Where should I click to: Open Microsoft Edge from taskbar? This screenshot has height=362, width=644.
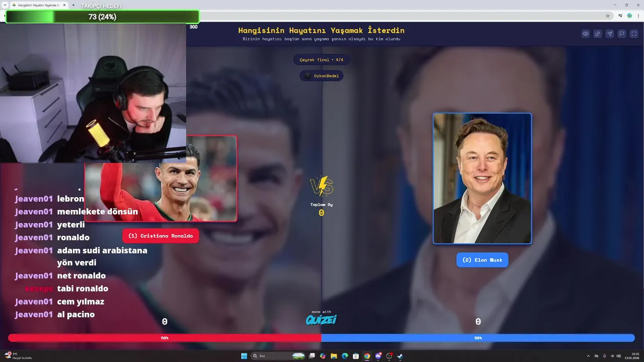[x=345, y=356]
